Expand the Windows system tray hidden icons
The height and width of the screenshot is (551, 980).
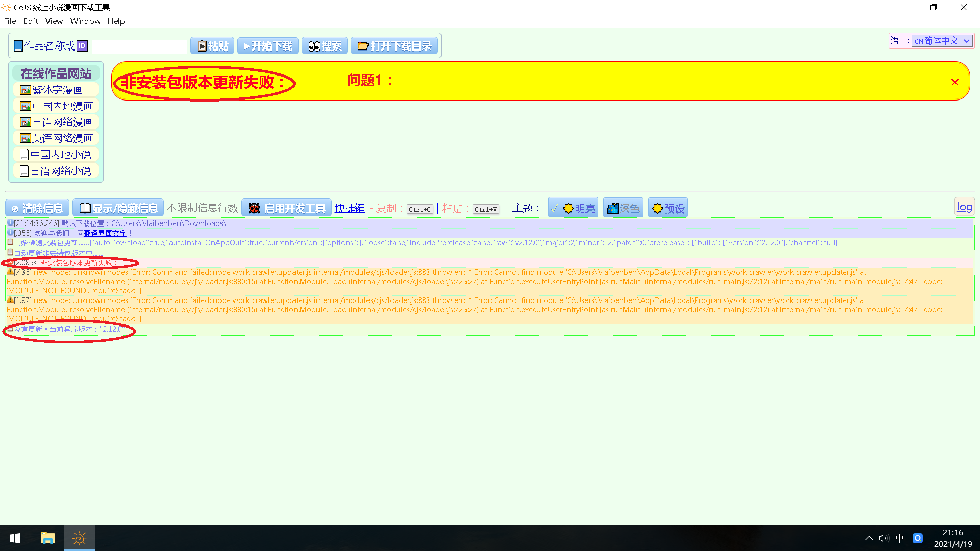[869, 538]
